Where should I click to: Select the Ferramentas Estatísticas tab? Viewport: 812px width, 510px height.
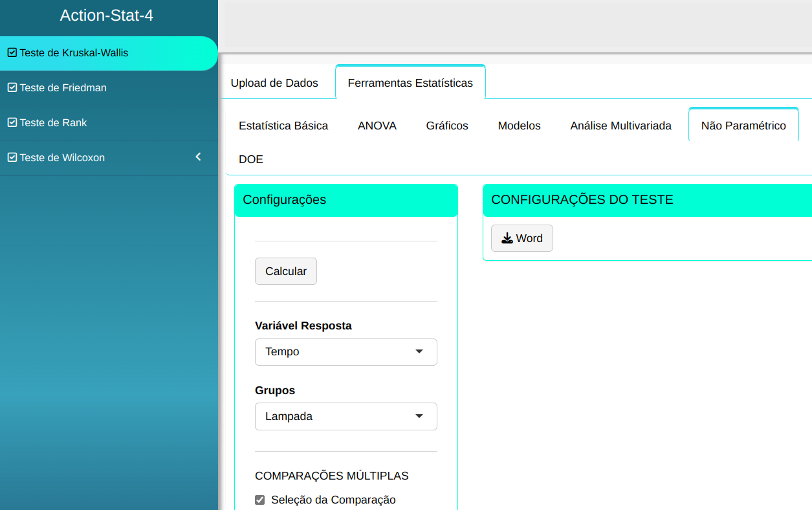pyautogui.click(x=410, y=83)
